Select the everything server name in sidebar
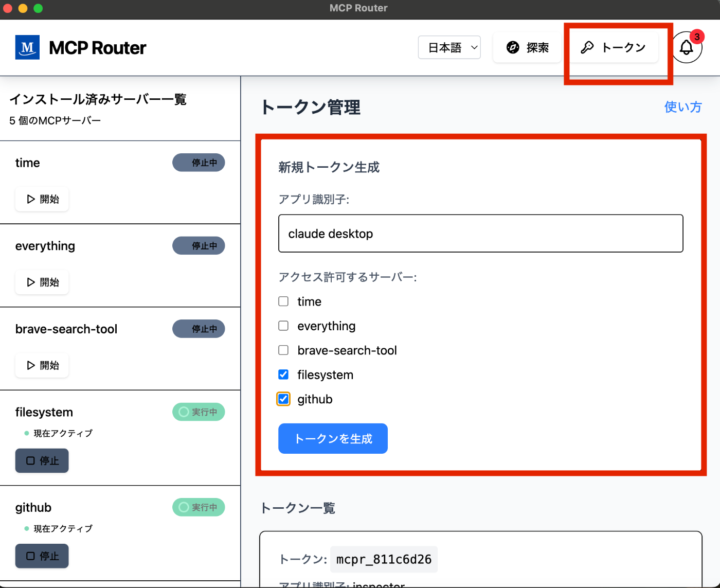The width and height of the screenshot is (720, 588). tap(45, 246)
